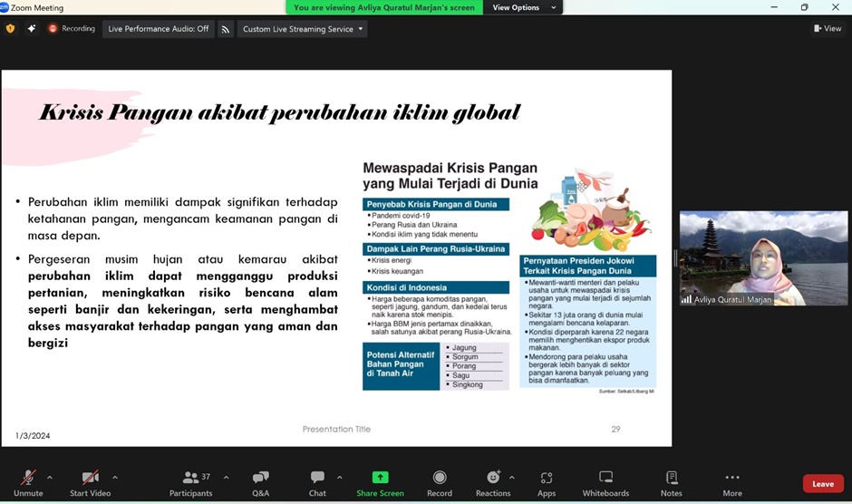Open the Q&A panel
852x504 pixels.
(260, 483)
